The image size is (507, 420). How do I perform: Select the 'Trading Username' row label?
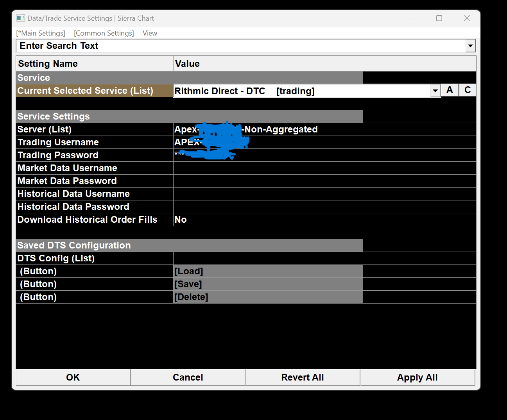click(x=58, y=142)
